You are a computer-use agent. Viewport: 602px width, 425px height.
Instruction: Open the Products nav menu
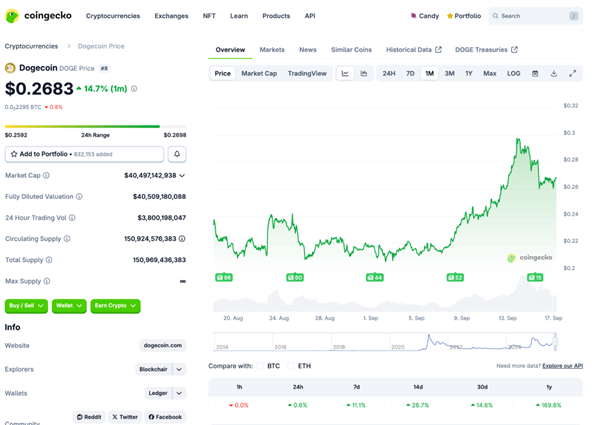tap(276, 16)
